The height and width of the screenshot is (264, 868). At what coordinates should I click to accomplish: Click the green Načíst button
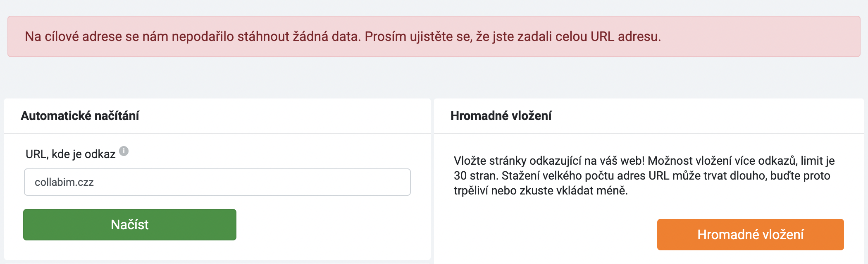130,225
